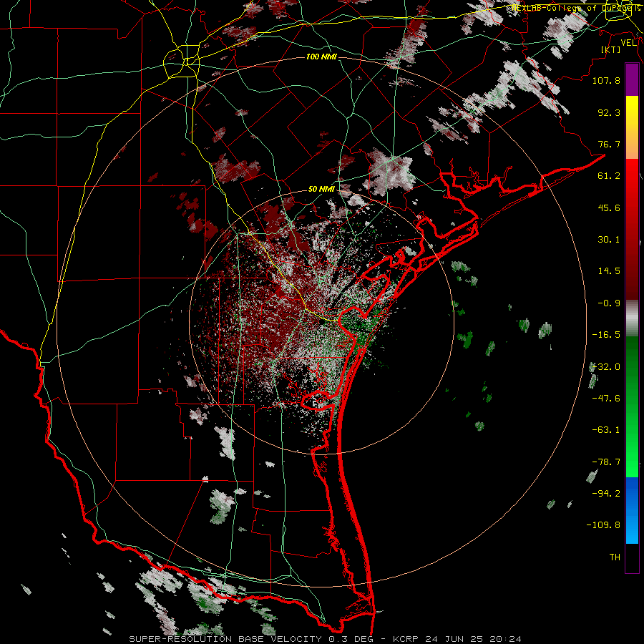Screen dimensions: 644x644
Task: Click the -78.7 velocity scale value
Action: pos(606,462)
